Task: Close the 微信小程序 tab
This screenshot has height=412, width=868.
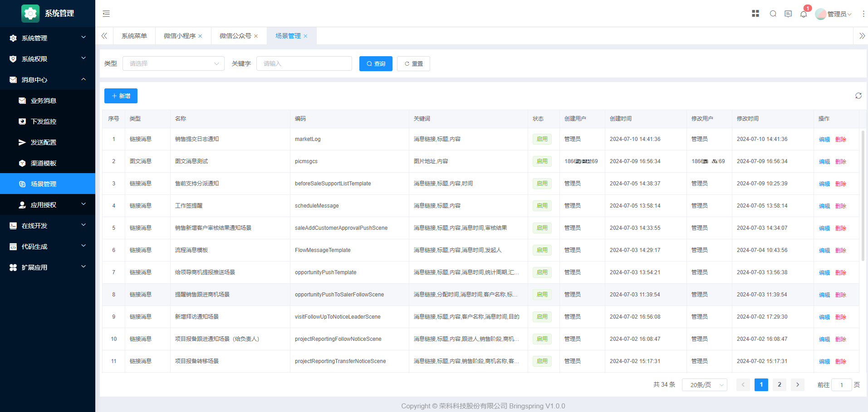Action: pyautogui.click(x=200, y=36)
